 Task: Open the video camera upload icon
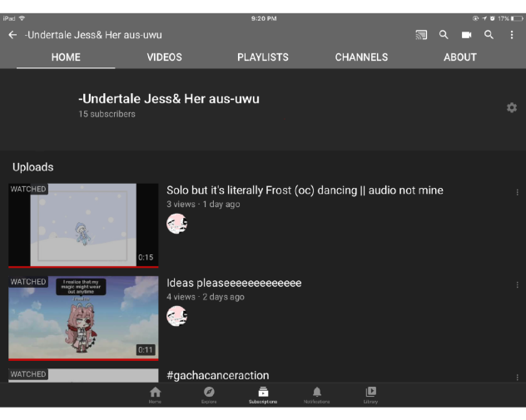coord(466,35)
